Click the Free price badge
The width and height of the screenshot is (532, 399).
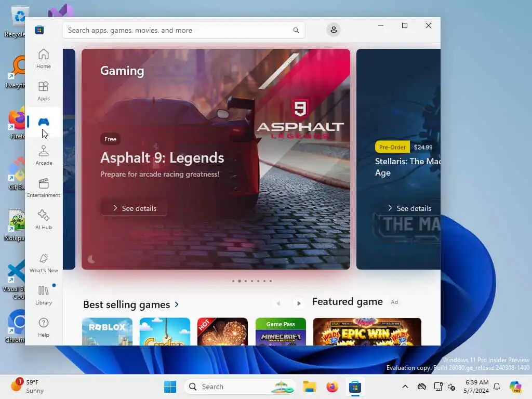coord(110,139)
